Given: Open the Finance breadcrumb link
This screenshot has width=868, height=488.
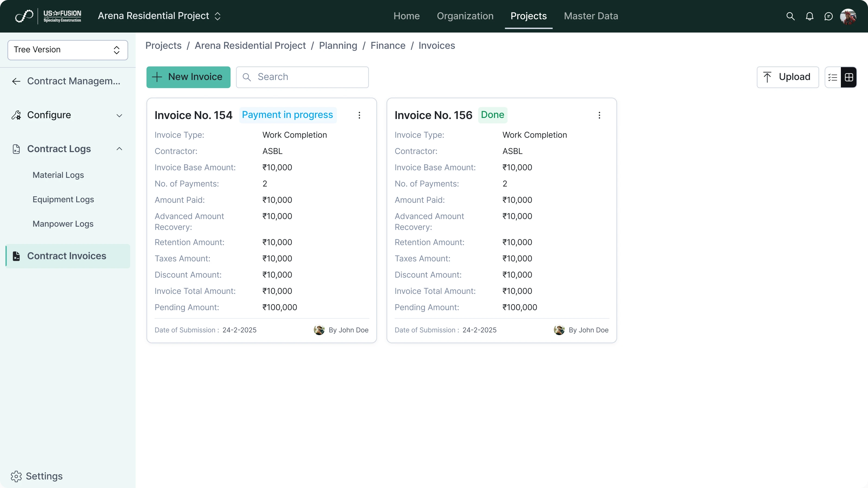Looking at the screenshot, I should (x=388, y=46).
